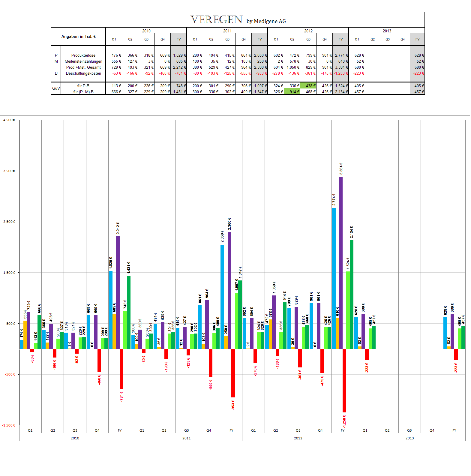Select the 'für P-B' row label
The image size is (471, 476).
(x=83, y=86)
